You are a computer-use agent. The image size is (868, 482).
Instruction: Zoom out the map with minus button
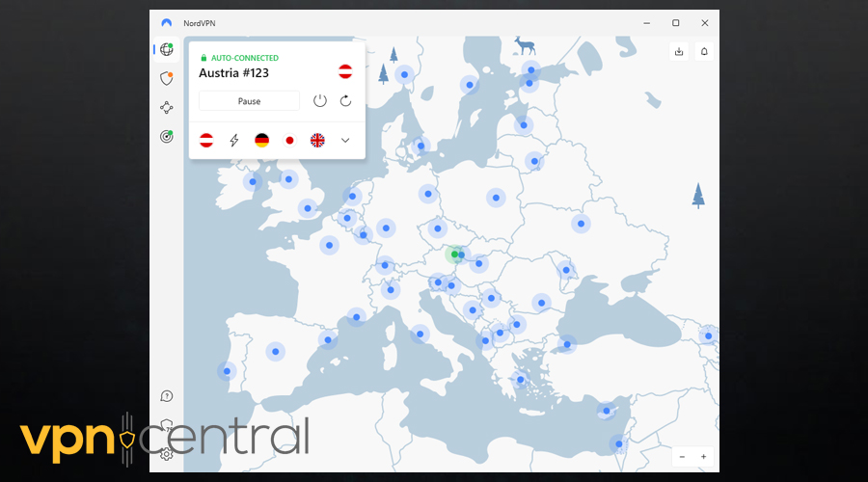click(682, 457)
